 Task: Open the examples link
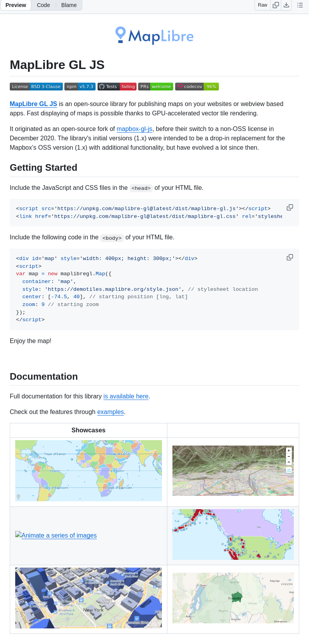click(110, 412)
